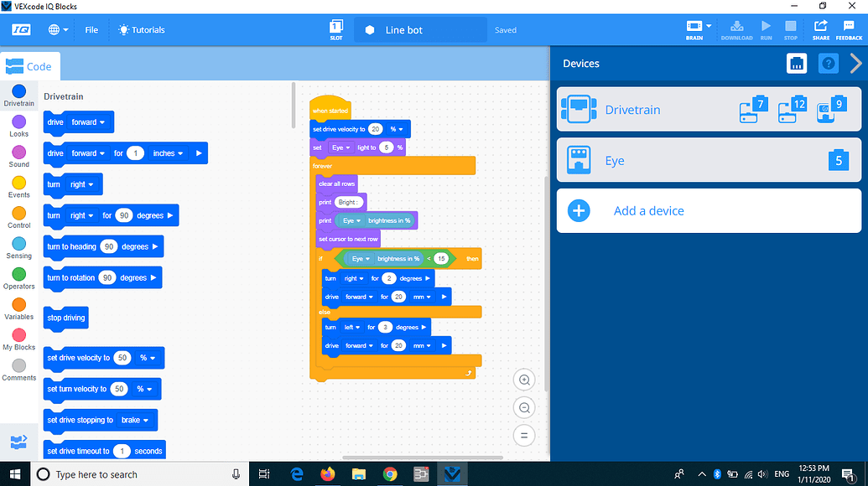Click the VEXcode IQ logo icon

[x=20, y=28]
